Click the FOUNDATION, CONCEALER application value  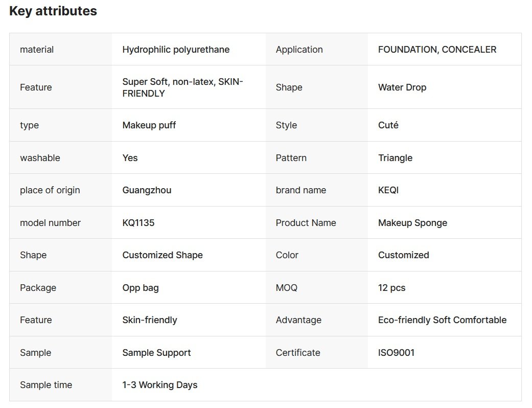tap(437, 50)
